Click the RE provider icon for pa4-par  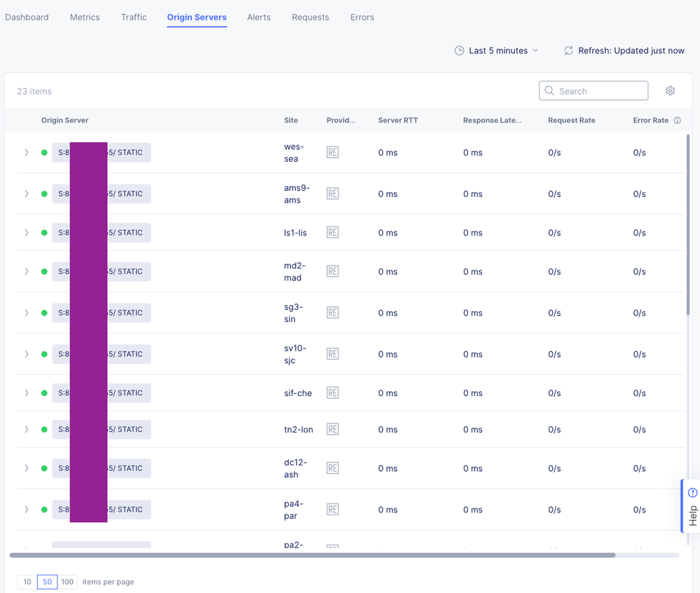[x=333, y=510]
